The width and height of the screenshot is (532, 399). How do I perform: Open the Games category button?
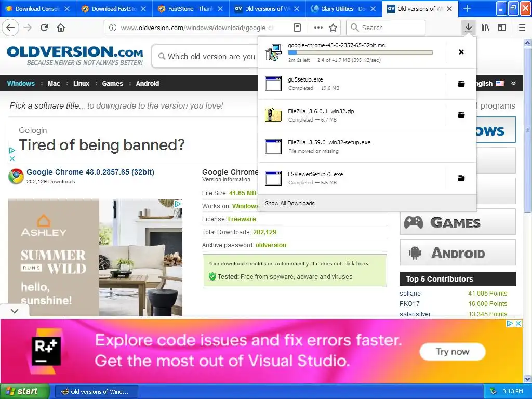[x=458, y=222]
